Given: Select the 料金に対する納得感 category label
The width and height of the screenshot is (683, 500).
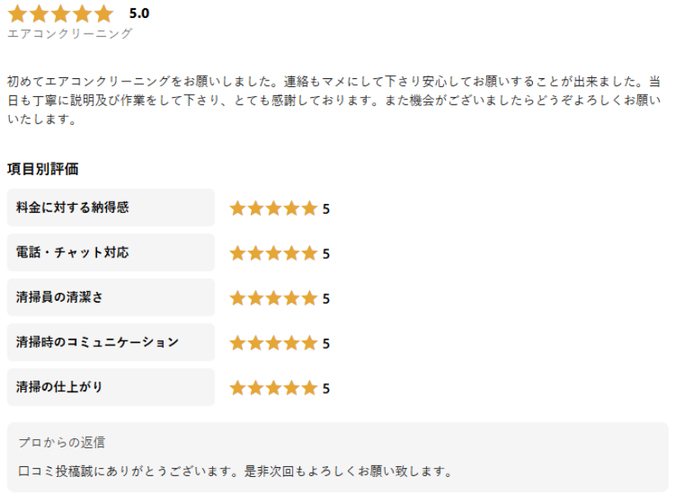Looking at the screenshot, I should pyautogui.click(x=72, y=207).
